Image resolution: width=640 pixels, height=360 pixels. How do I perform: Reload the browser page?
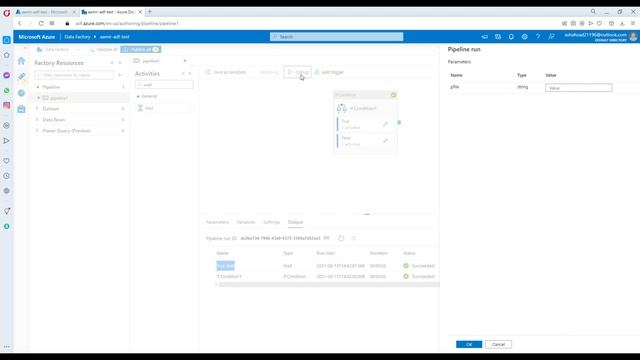point(41,23)
